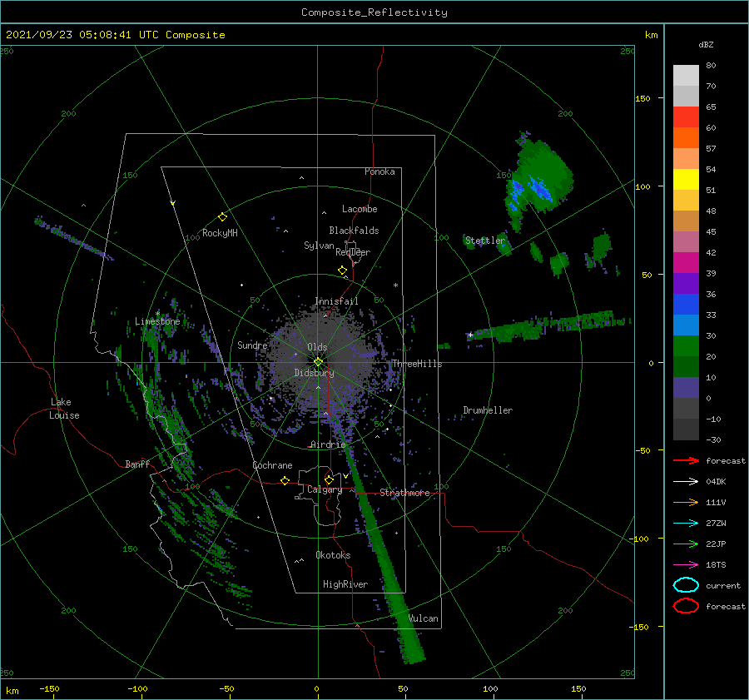Screen dimensions: 749x700
Task: Click the purple swatch below 39 dBZ
Action: point(686,283)
